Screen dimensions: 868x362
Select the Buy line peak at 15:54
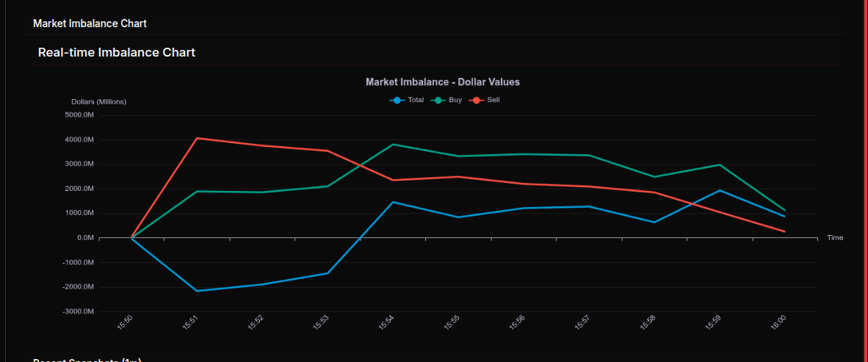click(x=393, y=145)
